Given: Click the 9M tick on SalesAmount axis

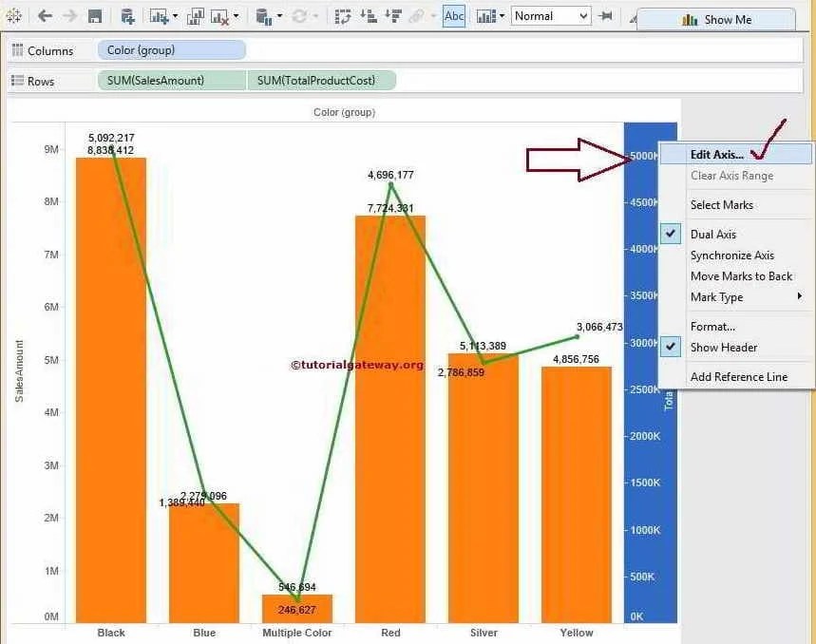Looking at the screenshot, I should point(51,149).
